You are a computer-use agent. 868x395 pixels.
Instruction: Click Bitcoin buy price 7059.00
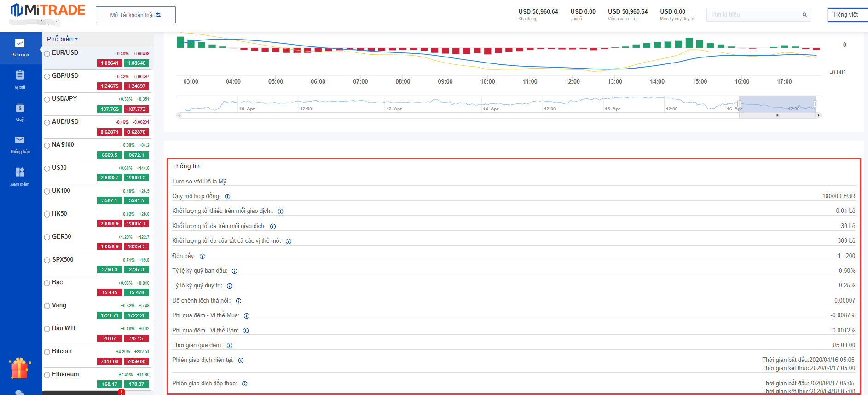pos(137,361)
